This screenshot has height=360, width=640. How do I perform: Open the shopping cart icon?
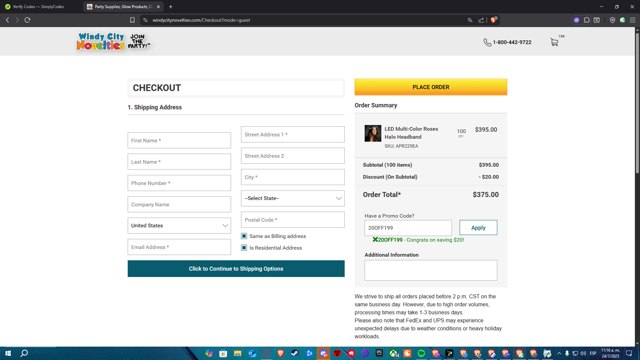tap(554, 42)
